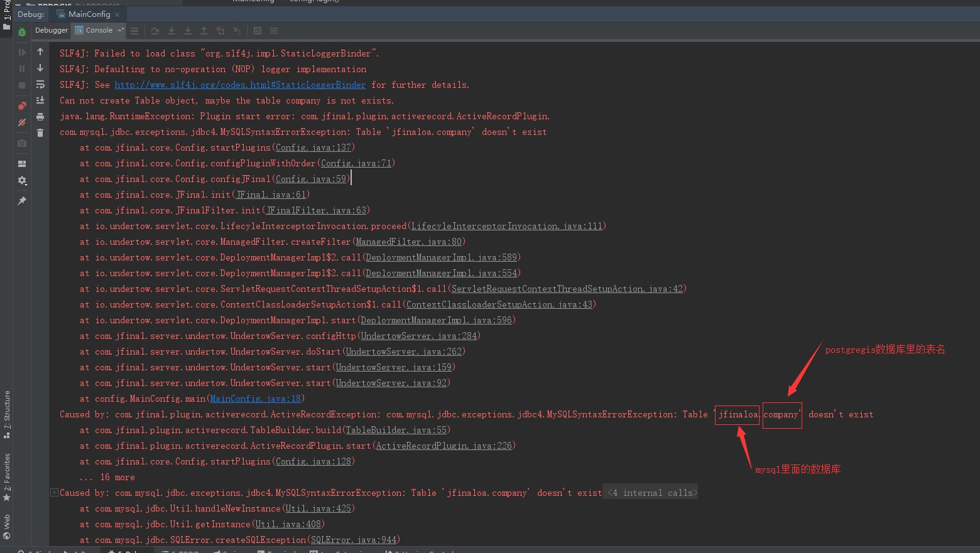Viewport: 980px width, 553px height.
Task: Close the MainConfig debug tab
Action: [x=117, y=14]
